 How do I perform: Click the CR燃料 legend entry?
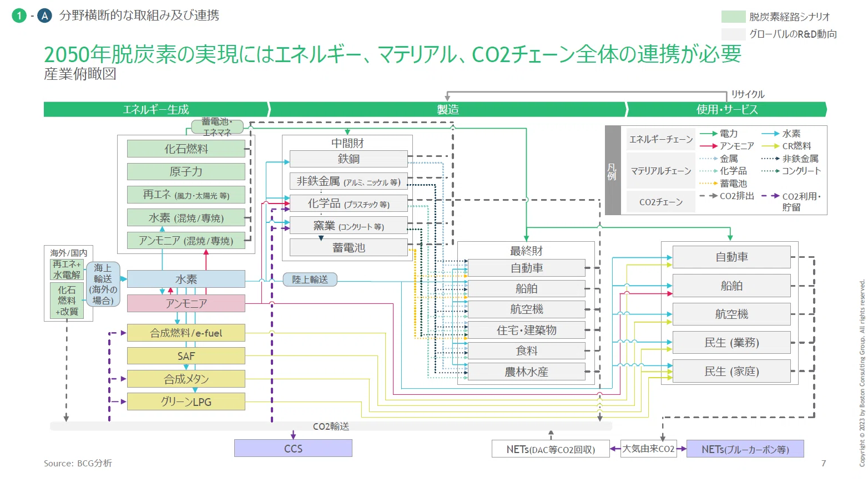click(x=786, y=146)
